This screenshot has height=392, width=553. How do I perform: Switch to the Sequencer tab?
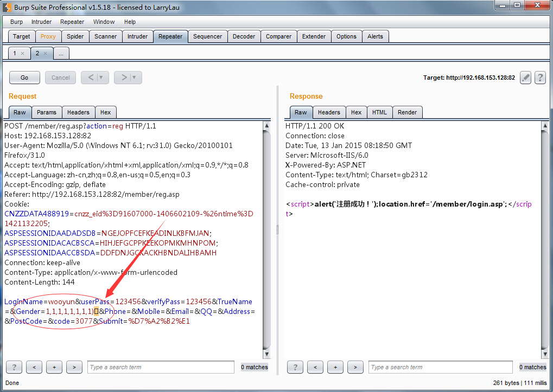[207, 36]
